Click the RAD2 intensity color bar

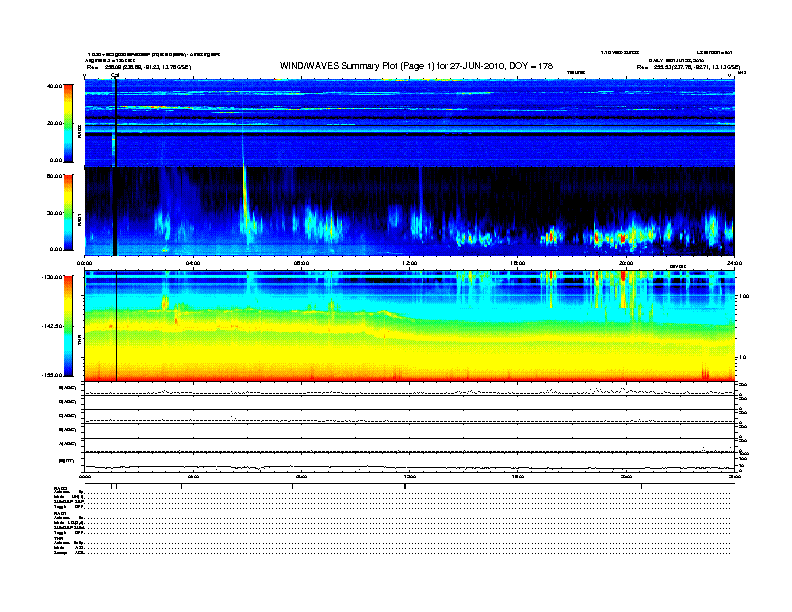[x=68, y=123]
